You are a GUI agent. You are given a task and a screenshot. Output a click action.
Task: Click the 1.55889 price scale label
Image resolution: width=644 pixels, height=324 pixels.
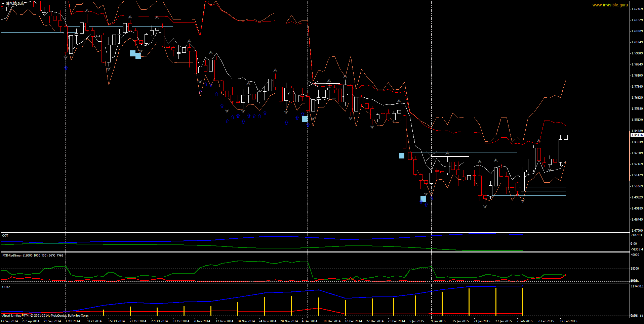[637, 109]
